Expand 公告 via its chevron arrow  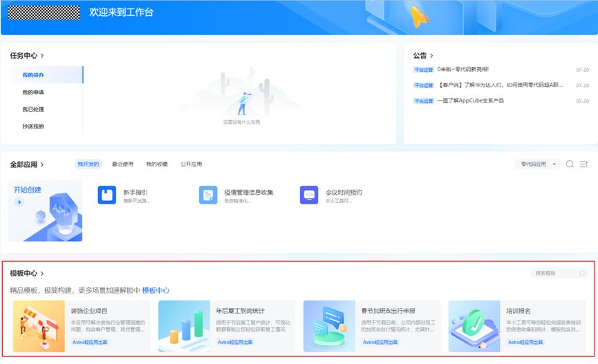point(431,56)
